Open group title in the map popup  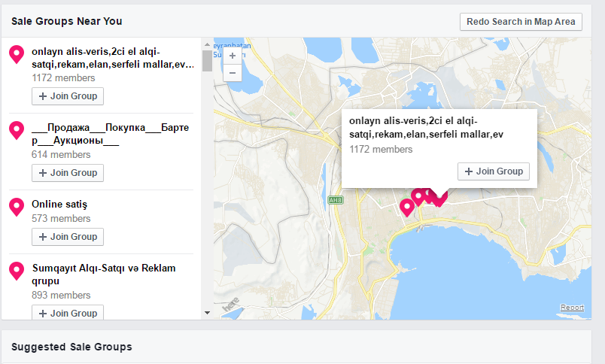[x=426, y=127]
